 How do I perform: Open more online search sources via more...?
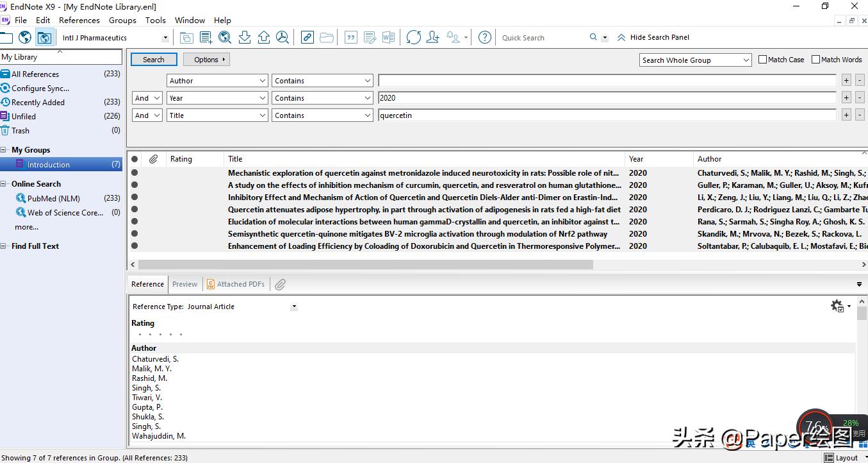tap(26, 227)
